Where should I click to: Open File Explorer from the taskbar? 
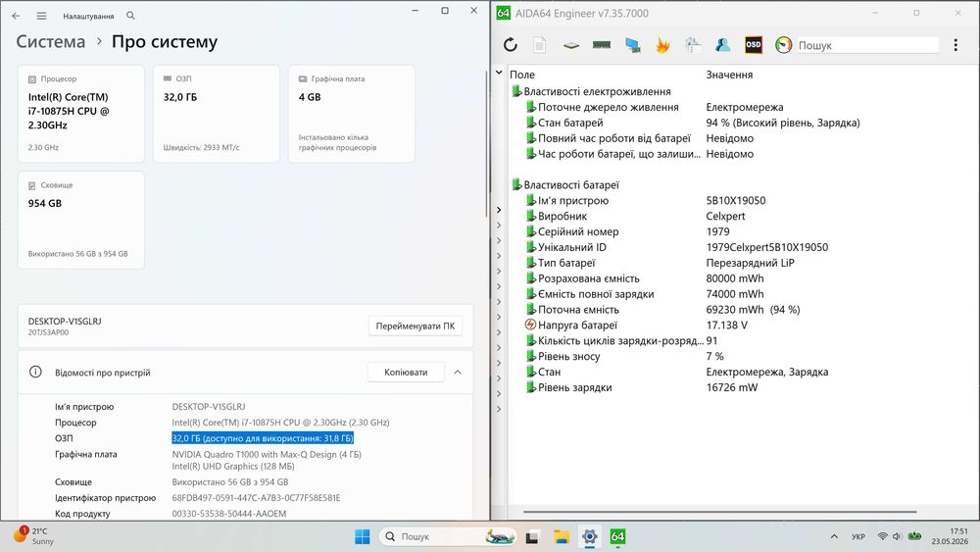561,536
